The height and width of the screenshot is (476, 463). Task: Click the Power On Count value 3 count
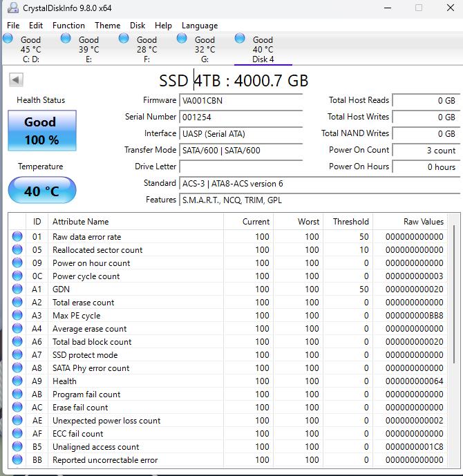(x=426, y=151)
